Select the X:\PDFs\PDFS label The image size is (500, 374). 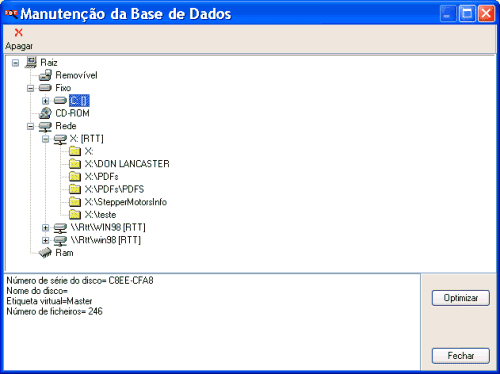[114, 189]
